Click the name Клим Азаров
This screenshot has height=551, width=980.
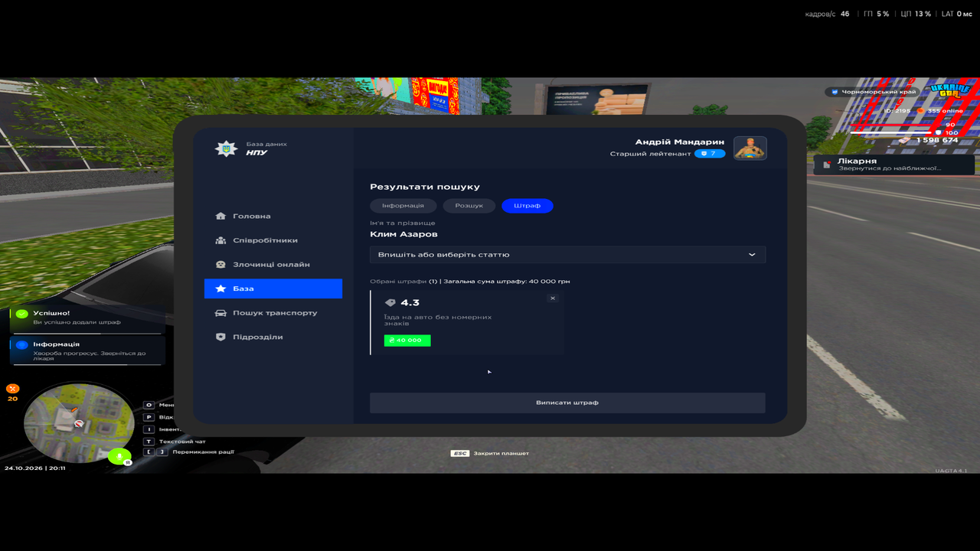tap(403, 234)
